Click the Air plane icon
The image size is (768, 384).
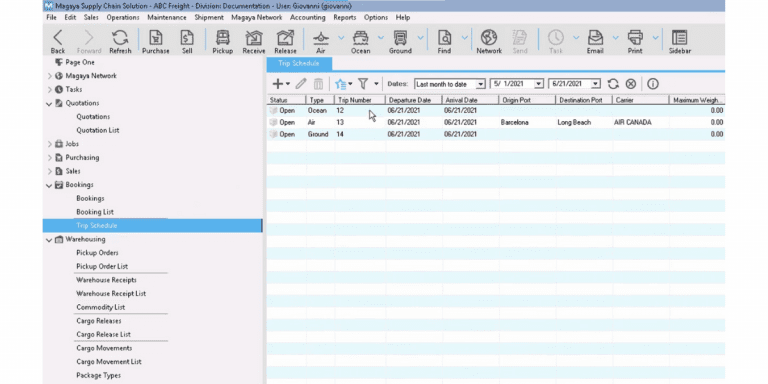[321, 41]
